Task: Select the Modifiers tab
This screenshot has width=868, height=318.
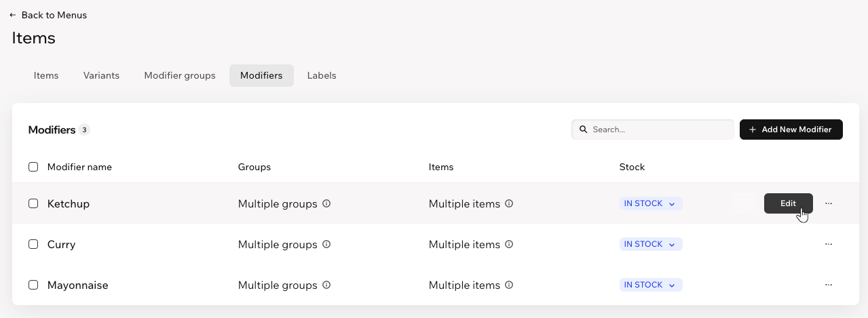Action: point(261,75)
